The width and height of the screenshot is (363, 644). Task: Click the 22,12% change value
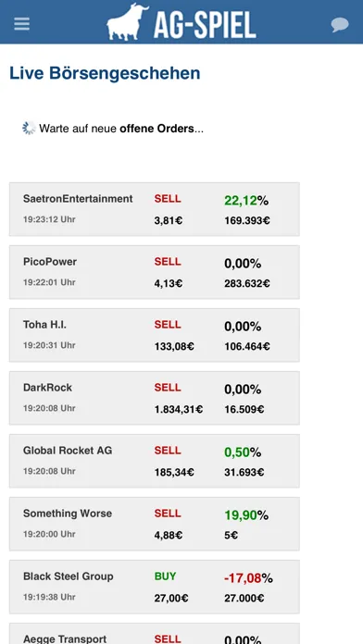click(246, 201)
